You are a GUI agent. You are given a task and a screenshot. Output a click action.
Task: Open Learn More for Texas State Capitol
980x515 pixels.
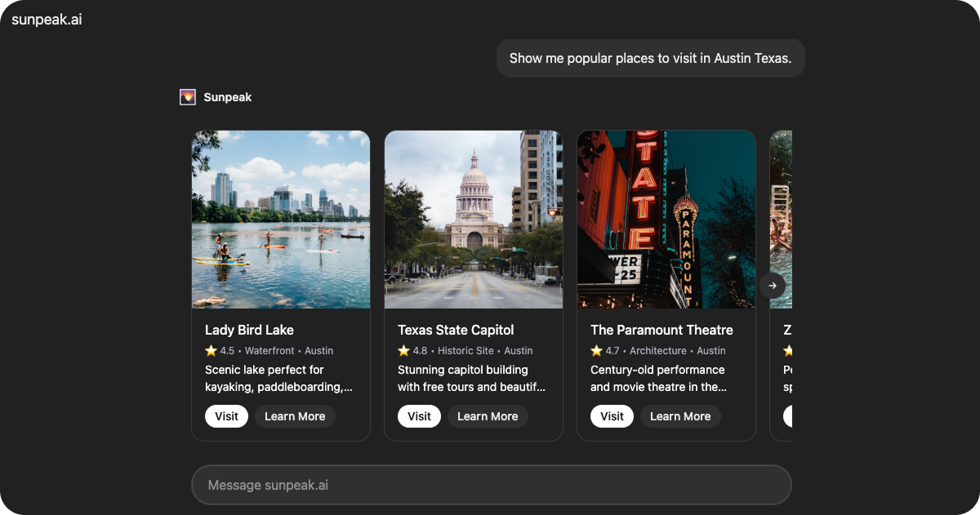point(488,416)
